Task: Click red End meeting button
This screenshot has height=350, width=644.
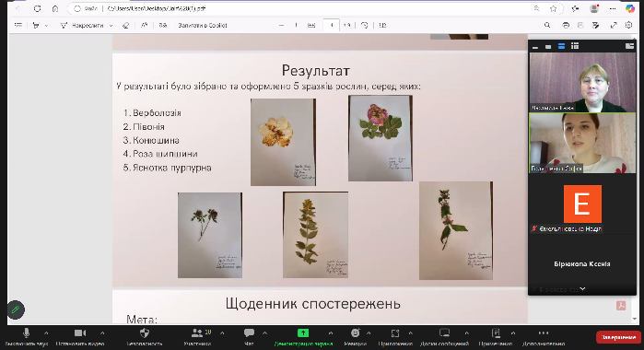Action: pyautogui.click(x=618, y=337)
